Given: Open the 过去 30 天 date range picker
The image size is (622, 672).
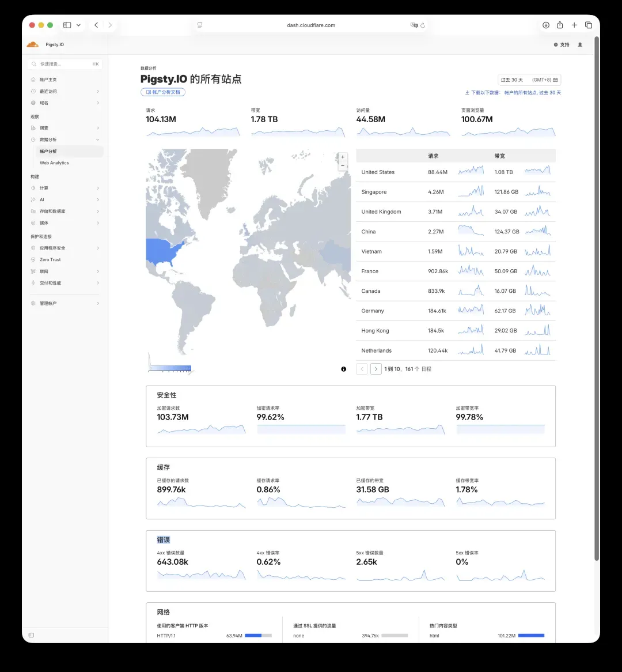Looking at the screenshot, I should point(529,80).
